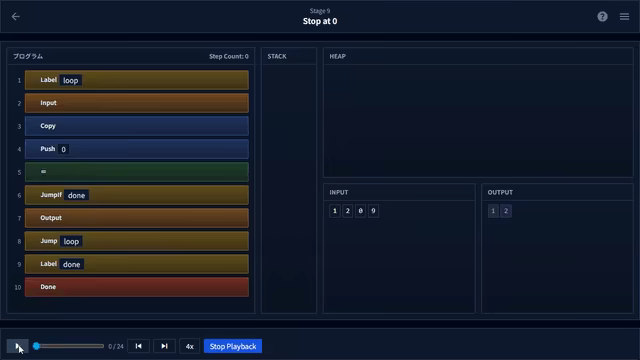Viewport: 640px width, 360px height.
Task: Click the play button
Action: coord(18,346)
